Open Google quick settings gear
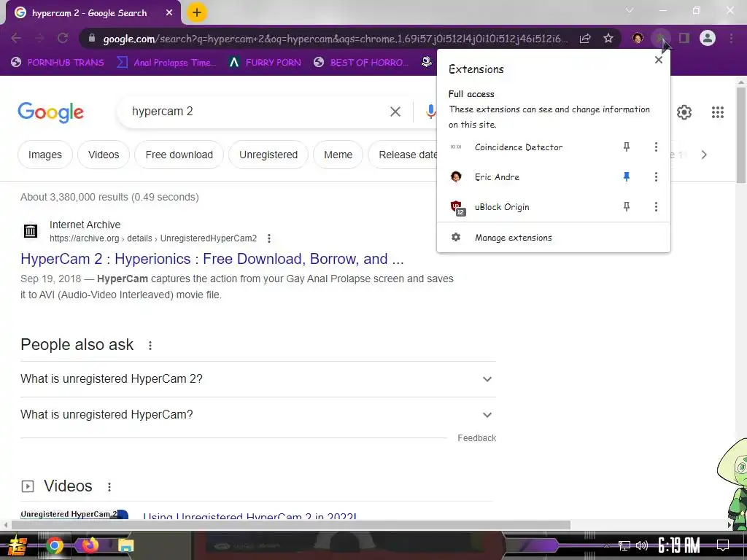 pyautogui.click(x=684, y=112)
